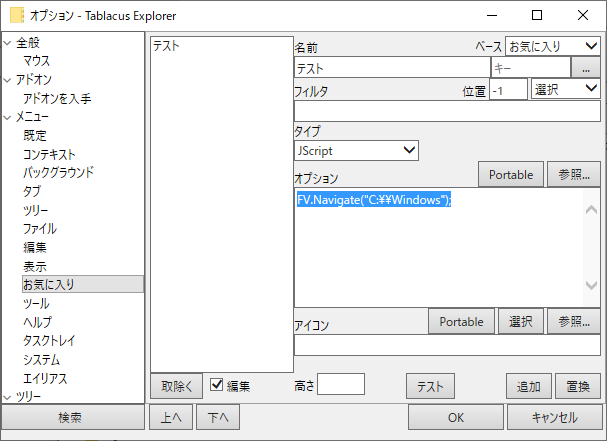Collapse the メニュー tree section
Screen dimensions: 607x441
7,117
